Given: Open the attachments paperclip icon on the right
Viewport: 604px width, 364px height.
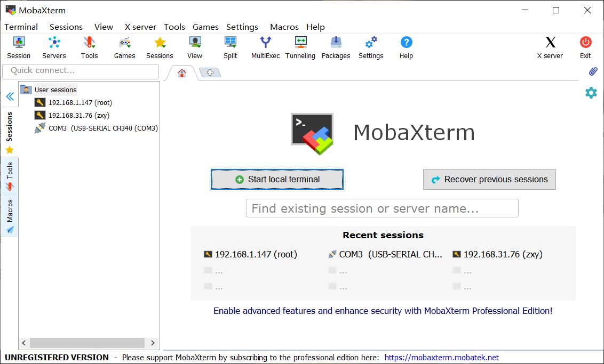Looking at the screenshot, I should tap(592, 71).
